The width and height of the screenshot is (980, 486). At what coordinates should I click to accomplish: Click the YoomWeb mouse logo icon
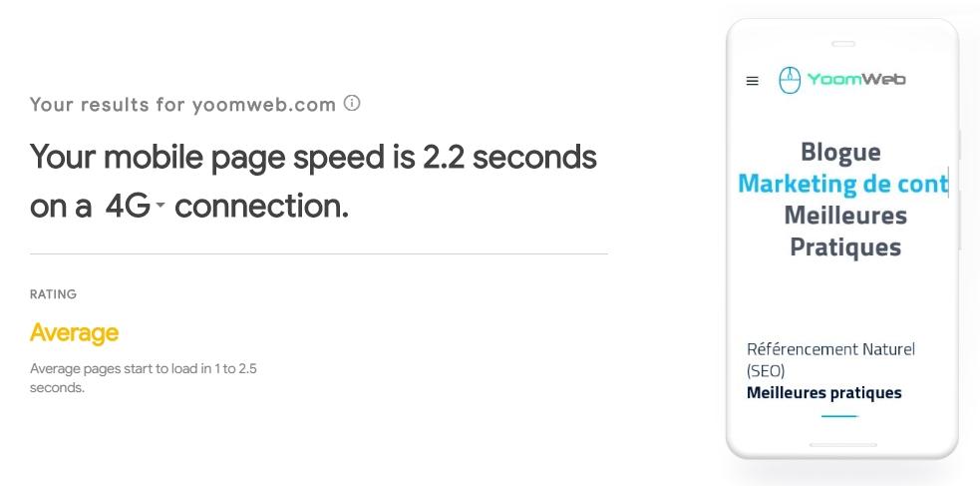point(790,80)
